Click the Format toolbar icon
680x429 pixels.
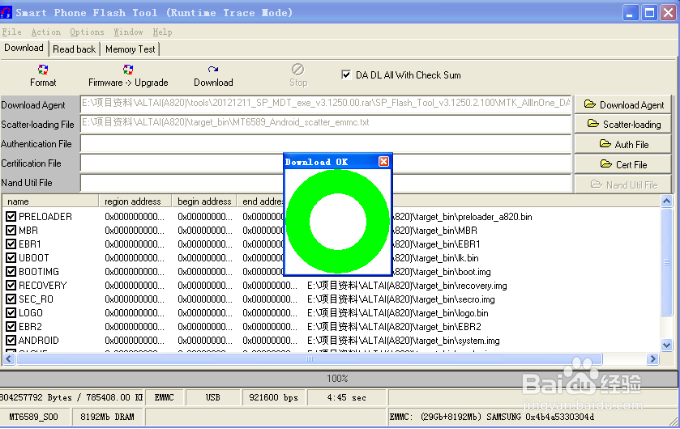(x=43, y=70)
